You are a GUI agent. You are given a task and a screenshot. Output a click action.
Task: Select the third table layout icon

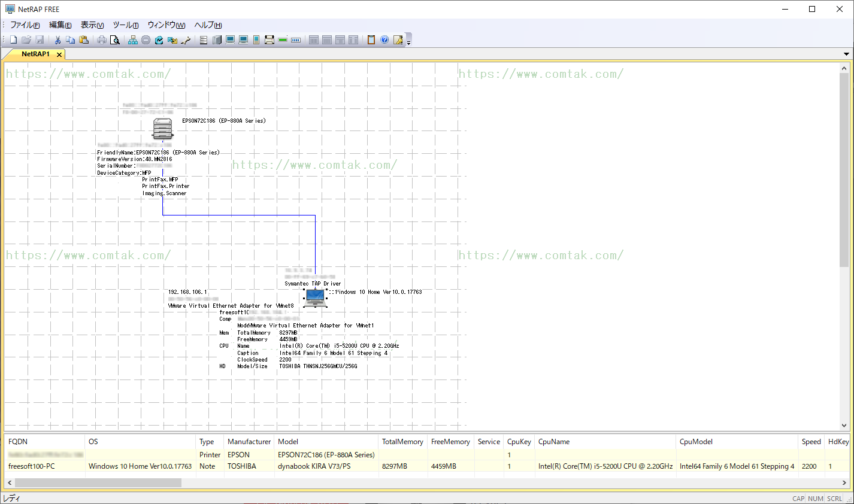pos(340,40)
